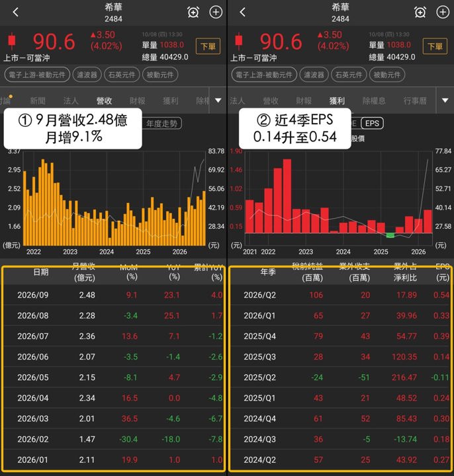Tap the back arrow in left panel

tap(16, 12)
